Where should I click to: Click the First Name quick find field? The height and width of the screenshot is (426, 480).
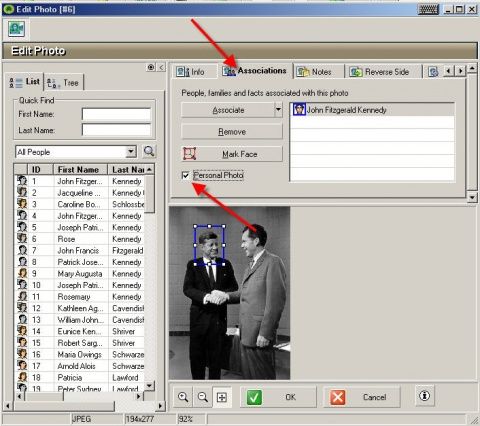point(116,114)
